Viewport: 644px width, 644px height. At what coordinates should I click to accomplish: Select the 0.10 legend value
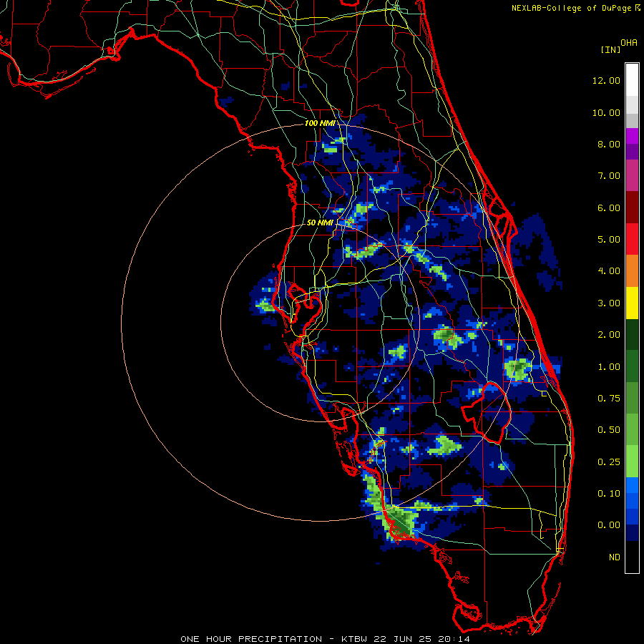(x=609, y=494)
